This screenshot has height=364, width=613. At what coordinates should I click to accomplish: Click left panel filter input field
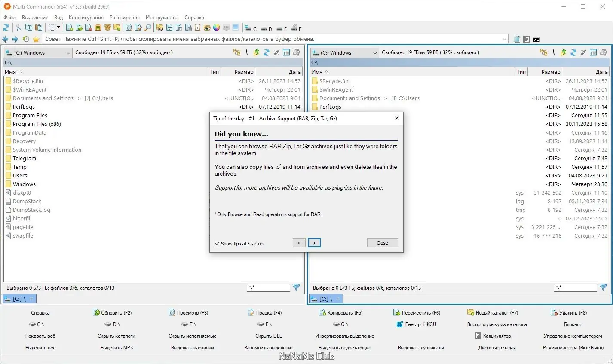point(268,288)
